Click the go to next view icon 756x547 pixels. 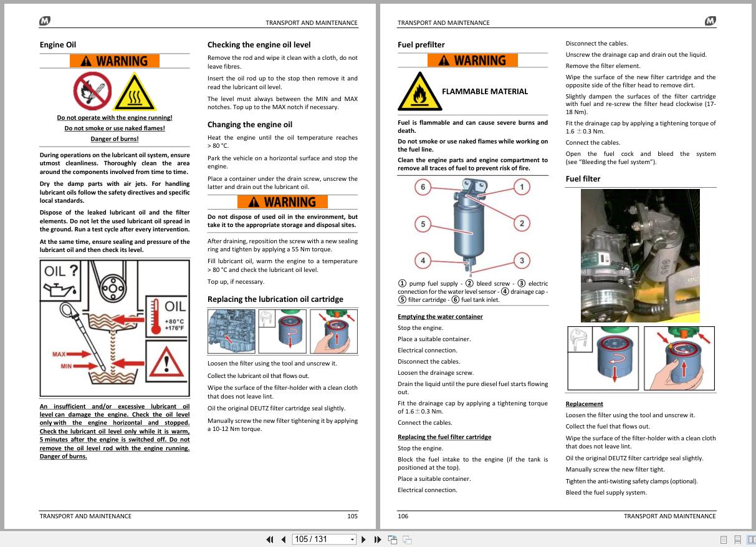coord(407,540)
